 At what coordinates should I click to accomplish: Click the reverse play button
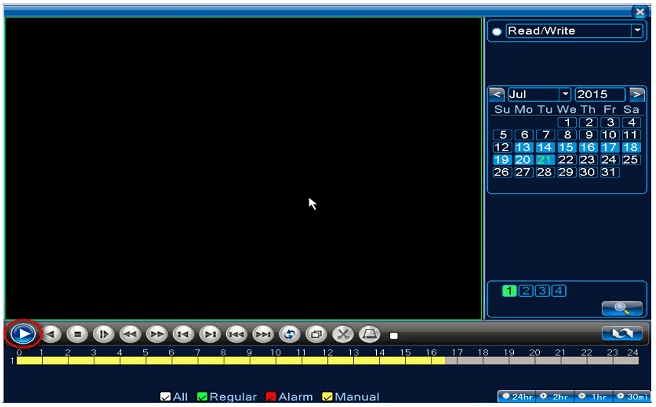tap(50, 334)
